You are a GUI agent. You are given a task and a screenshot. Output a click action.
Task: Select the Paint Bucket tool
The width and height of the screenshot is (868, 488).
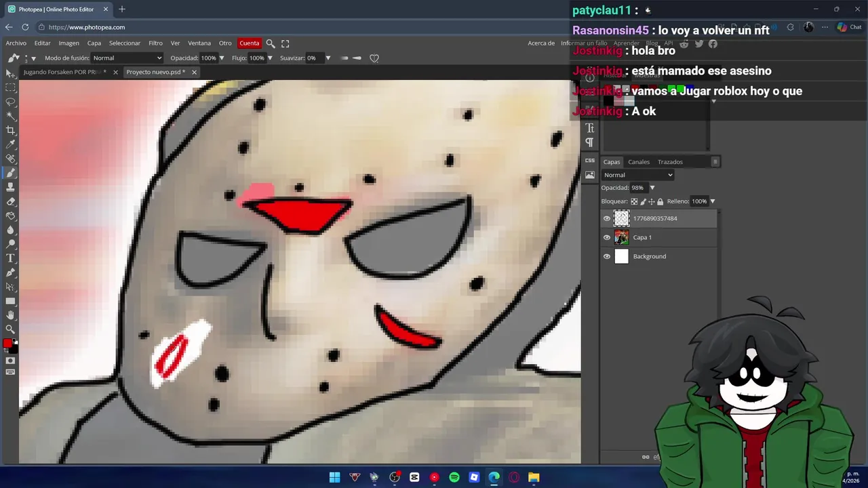pos(10,216)
